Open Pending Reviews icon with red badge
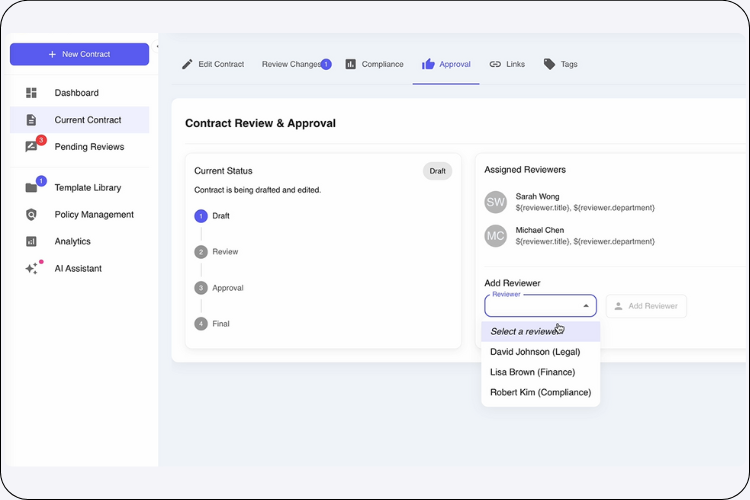This screenshot has width=750, height=500. 32,147
